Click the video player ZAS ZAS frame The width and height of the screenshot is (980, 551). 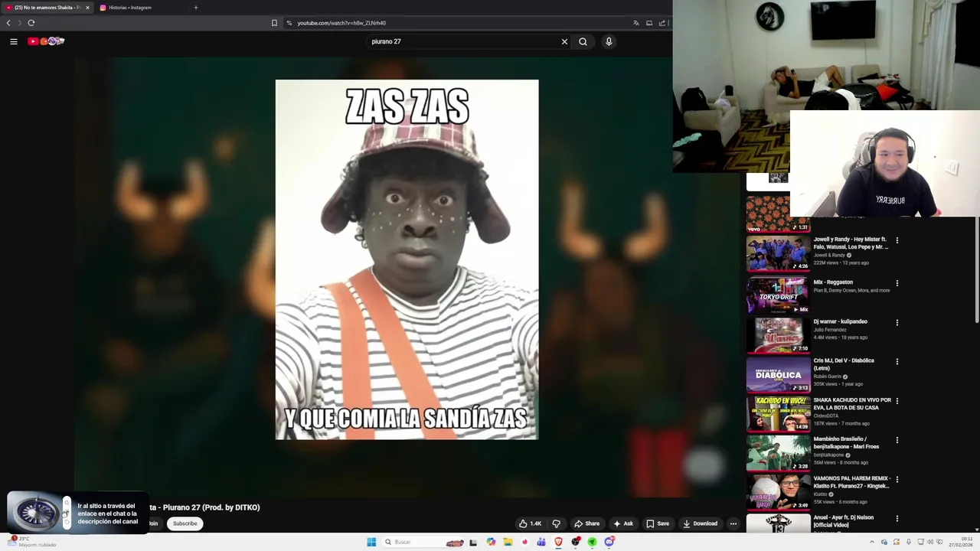coord(407,259)
